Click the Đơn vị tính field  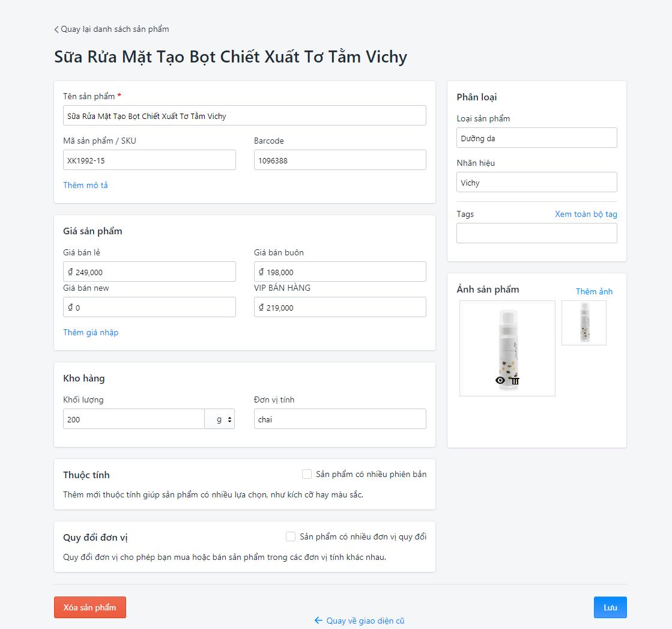click(340, 419)
